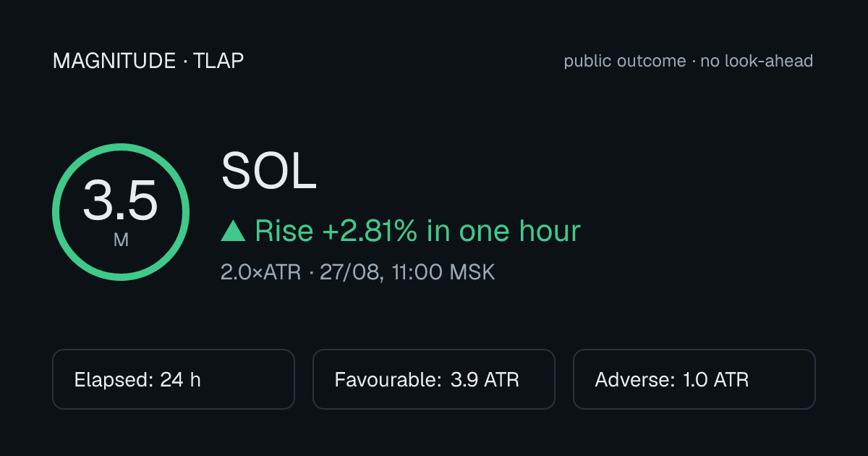
Task: Click the Adverse label text
Action: (x=635, y=380)
